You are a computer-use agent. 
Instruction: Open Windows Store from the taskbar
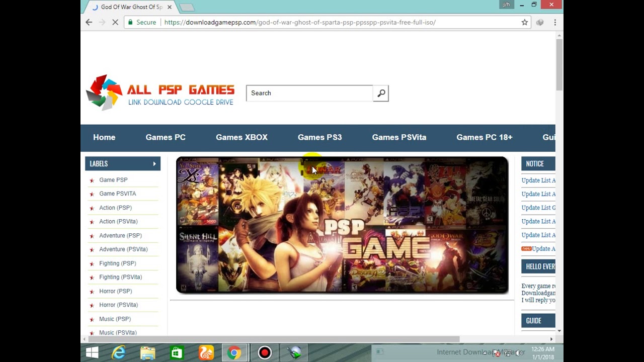[177, 353]
